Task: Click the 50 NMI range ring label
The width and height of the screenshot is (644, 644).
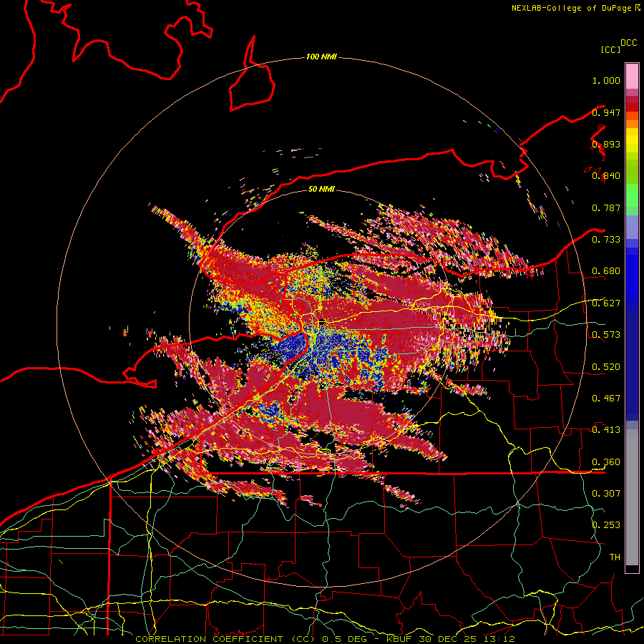Action: (x=321, y=189)
